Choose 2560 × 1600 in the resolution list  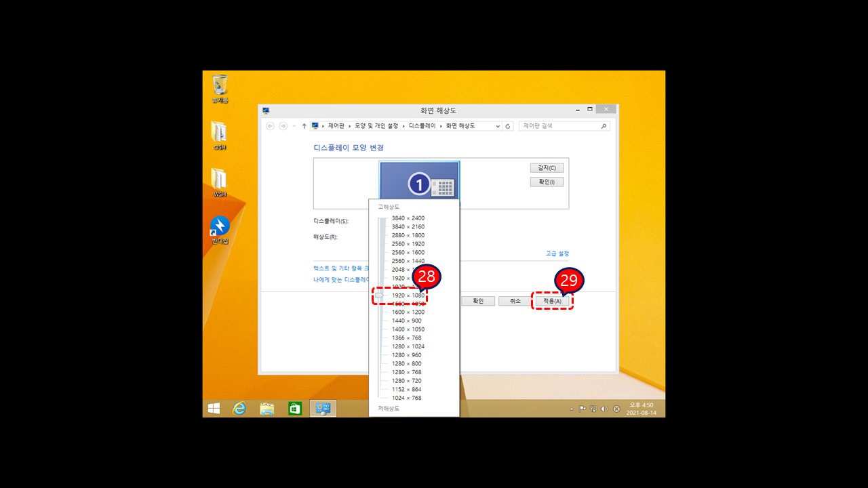[408, 252]
